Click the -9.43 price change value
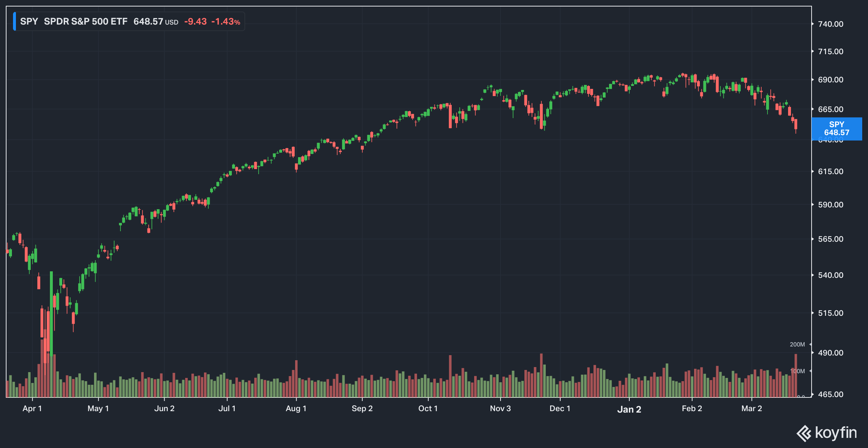Screen dimensions: 868x448 tap(195, 21)
